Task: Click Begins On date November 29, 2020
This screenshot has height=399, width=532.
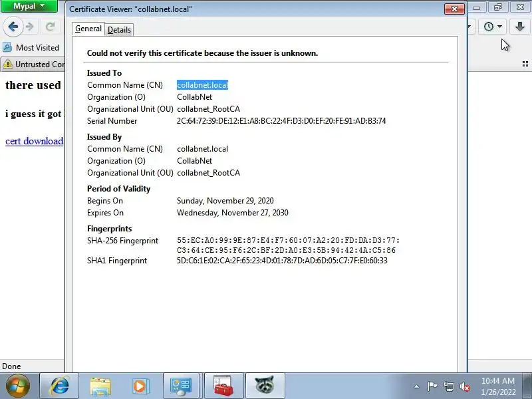Action: coord(225,201)
